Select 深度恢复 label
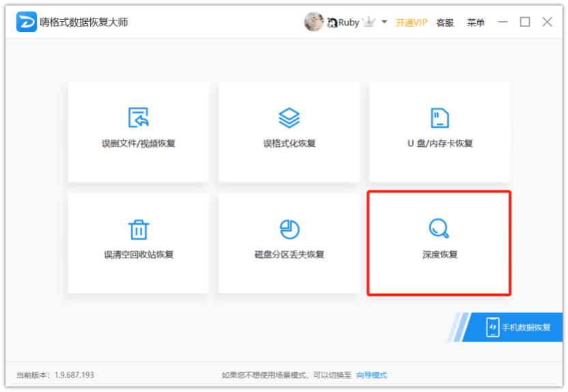Viewport: 568px width, 392px height. coord(440,255)
